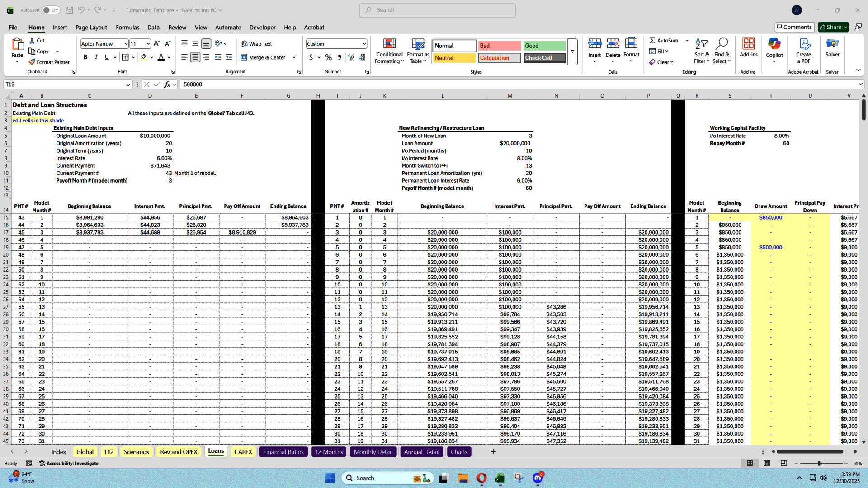Switch to the Formulas ribbon tab
This screenshot has width=868, height=488.
pos(127,28)
